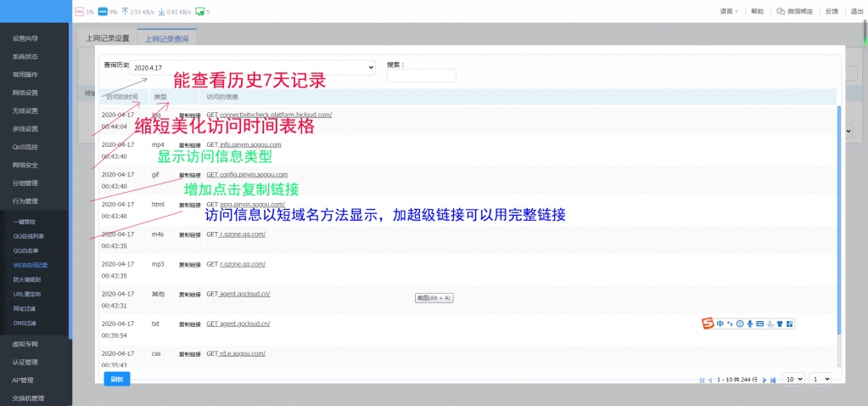
Task: Jump to the last page arrow
Action: click(x=772, y=380)
